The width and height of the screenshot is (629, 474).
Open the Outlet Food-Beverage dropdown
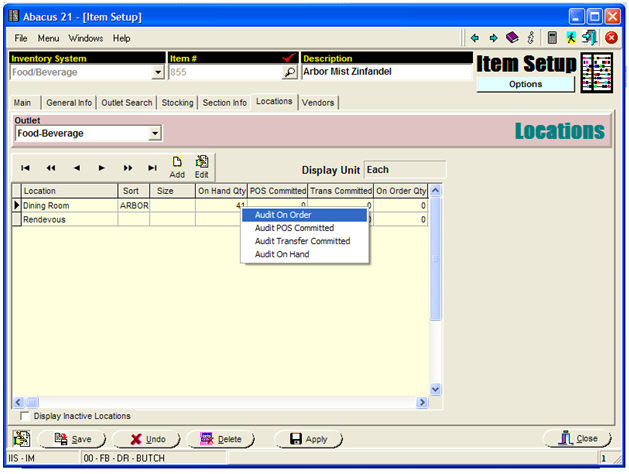155,133
